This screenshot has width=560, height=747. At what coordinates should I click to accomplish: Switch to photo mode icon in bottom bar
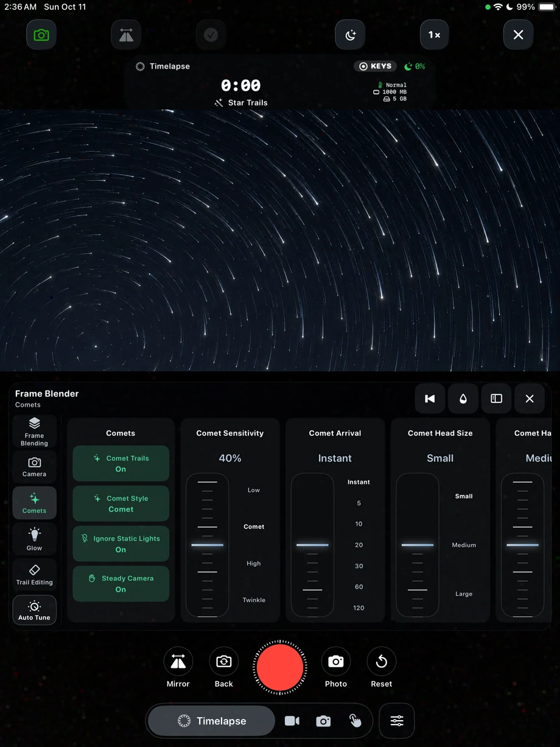coord(324,721)
